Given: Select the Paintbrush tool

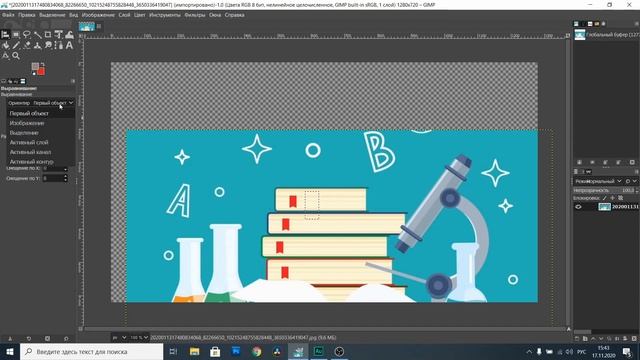Looking at the screenshot, I should point(16,45).
